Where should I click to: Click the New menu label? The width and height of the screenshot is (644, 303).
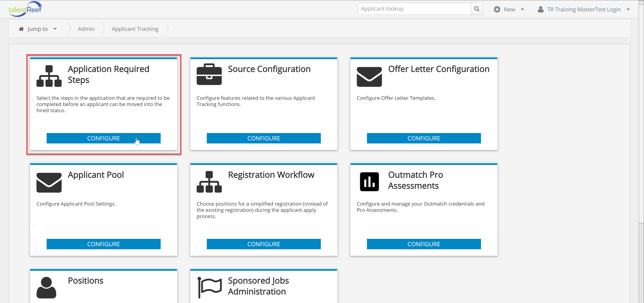tap(509, 10)
